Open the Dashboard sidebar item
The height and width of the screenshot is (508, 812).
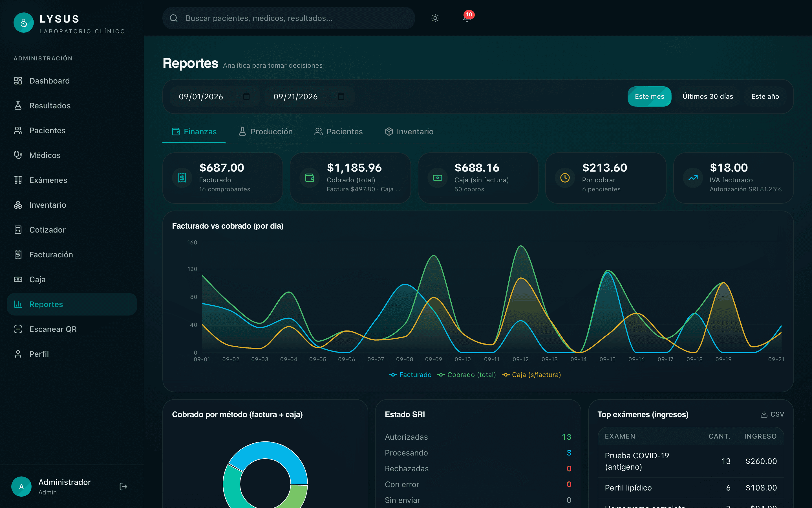click(x=72, y=81)
